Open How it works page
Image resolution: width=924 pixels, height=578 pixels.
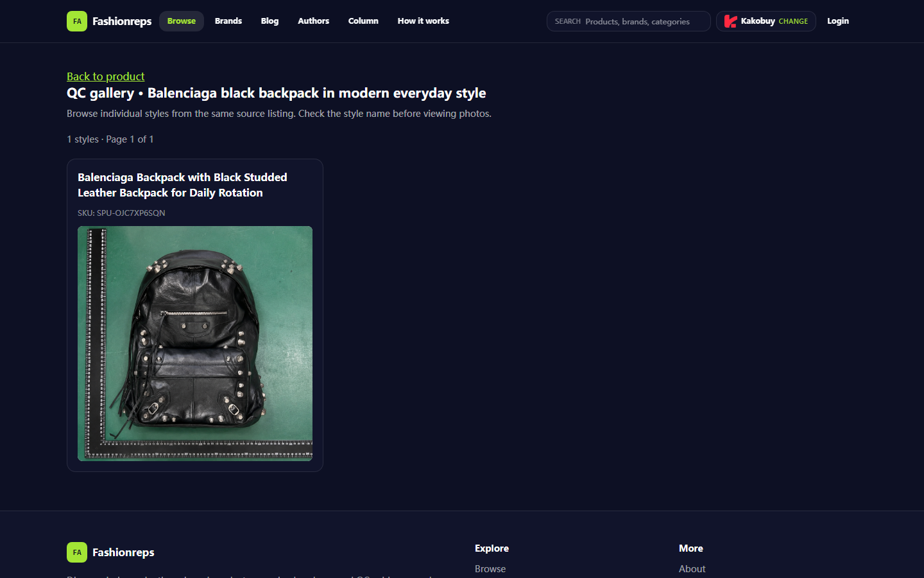[424, 21]
